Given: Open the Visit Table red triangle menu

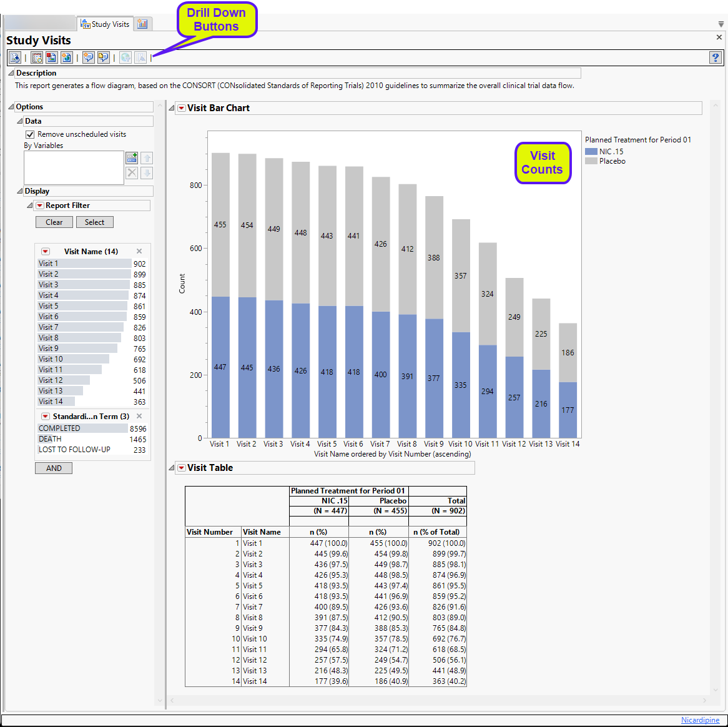Looking at the screenshot, I should [181, 468].
